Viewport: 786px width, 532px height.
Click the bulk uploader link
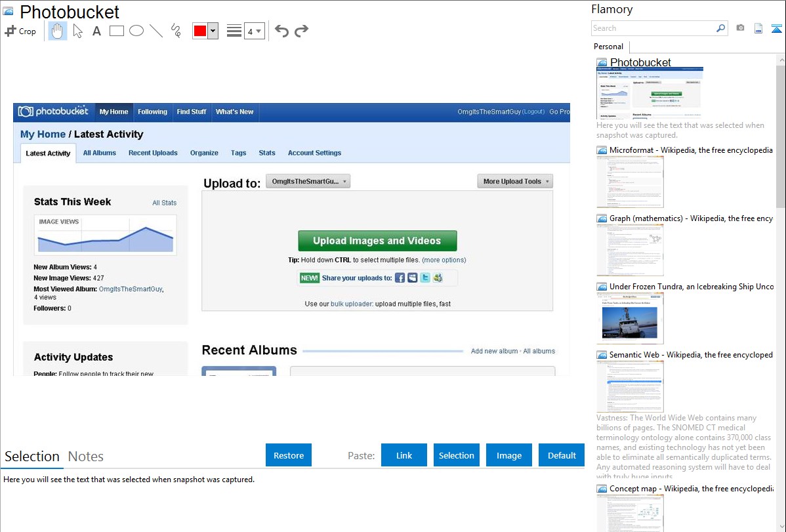tap(352, 304)
